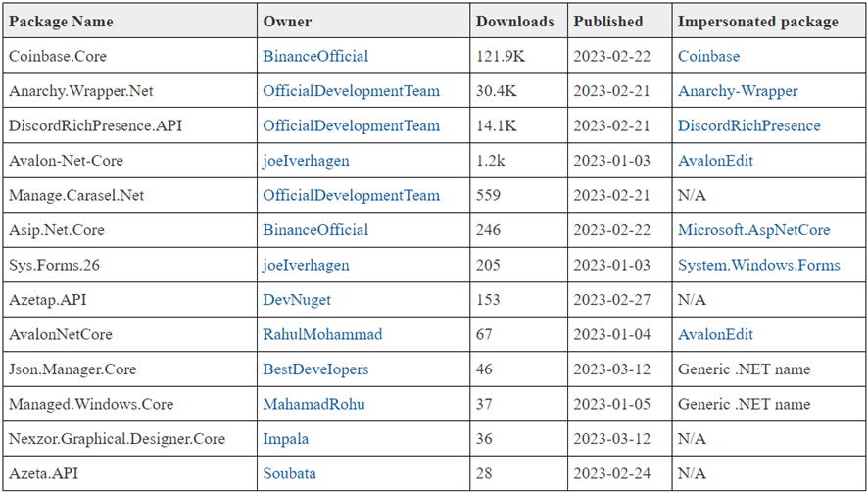Follow the Microsoft.AspNetCore link

click(753, 230)
